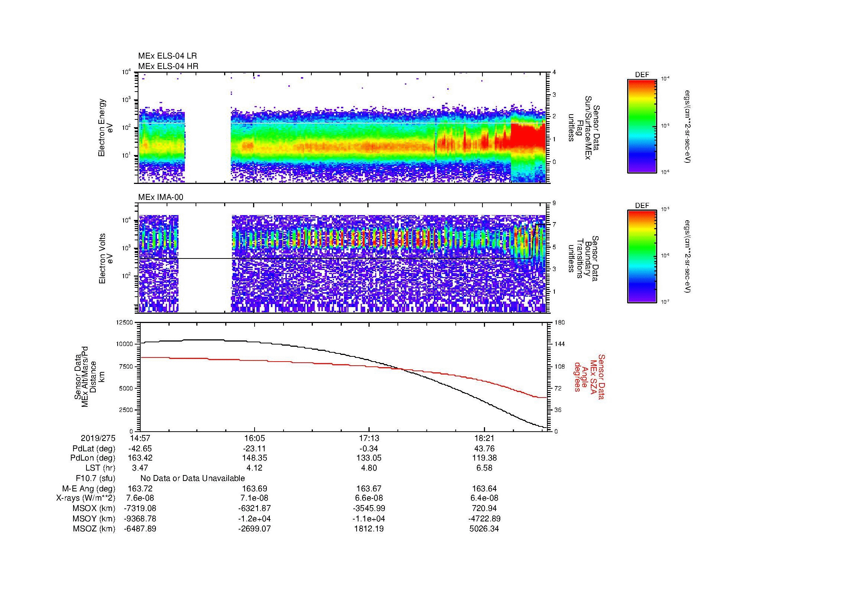This screenshot has width=868, height=613.
Task: Click the 'Electron Volts eV' axis label
Action: point(105,259)
